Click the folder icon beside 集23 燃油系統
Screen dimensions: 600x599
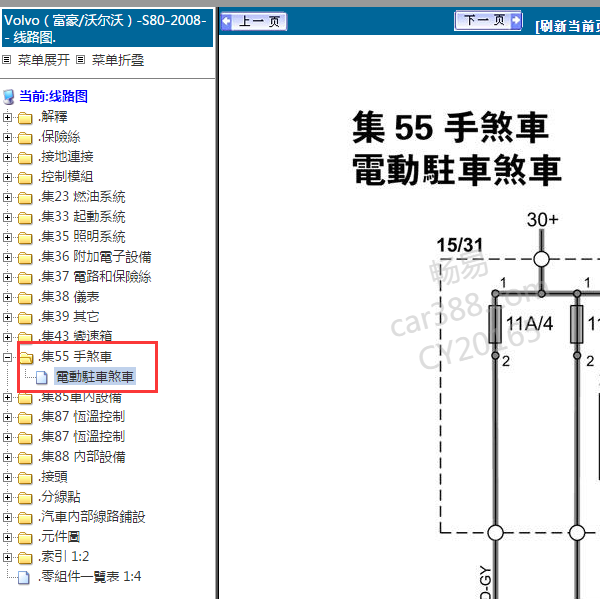25,198
